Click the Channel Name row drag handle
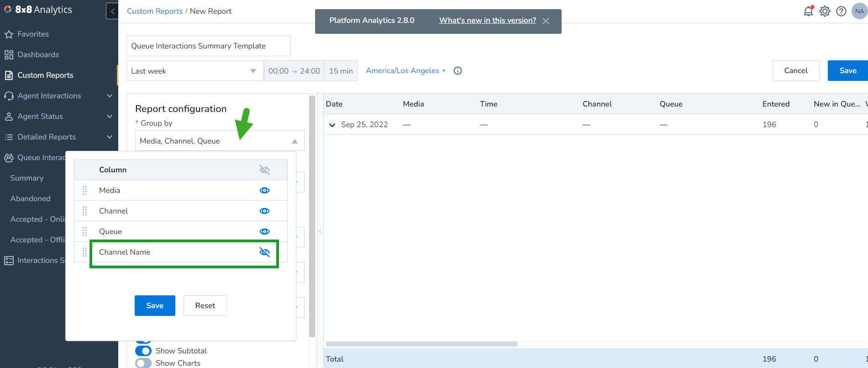Viewport: 868px width, 368px height. point(84,252)
